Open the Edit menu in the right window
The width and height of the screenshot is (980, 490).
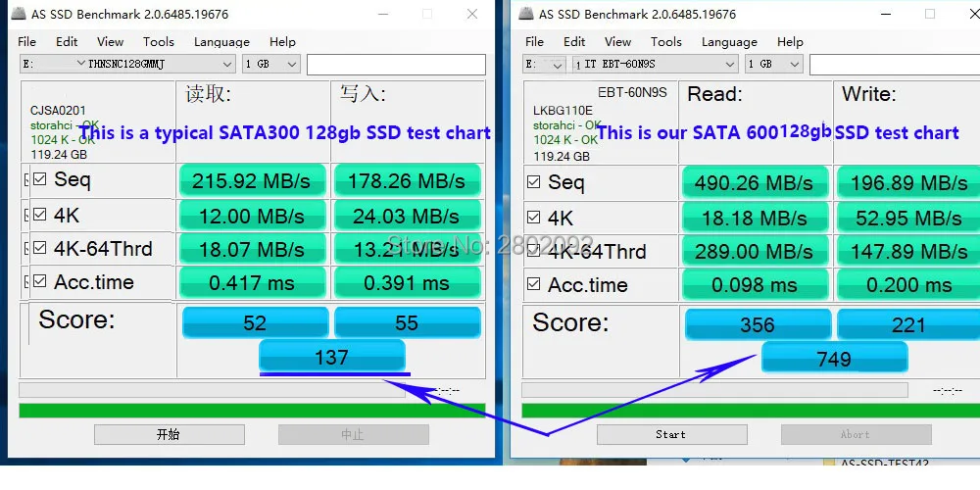[x=574, y=42]
